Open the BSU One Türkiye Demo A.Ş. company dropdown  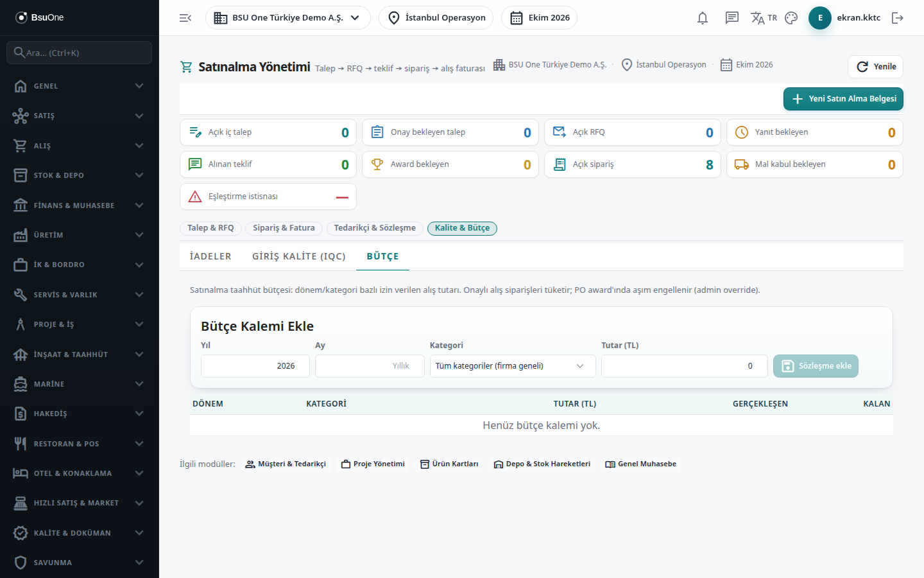[288, 18]
